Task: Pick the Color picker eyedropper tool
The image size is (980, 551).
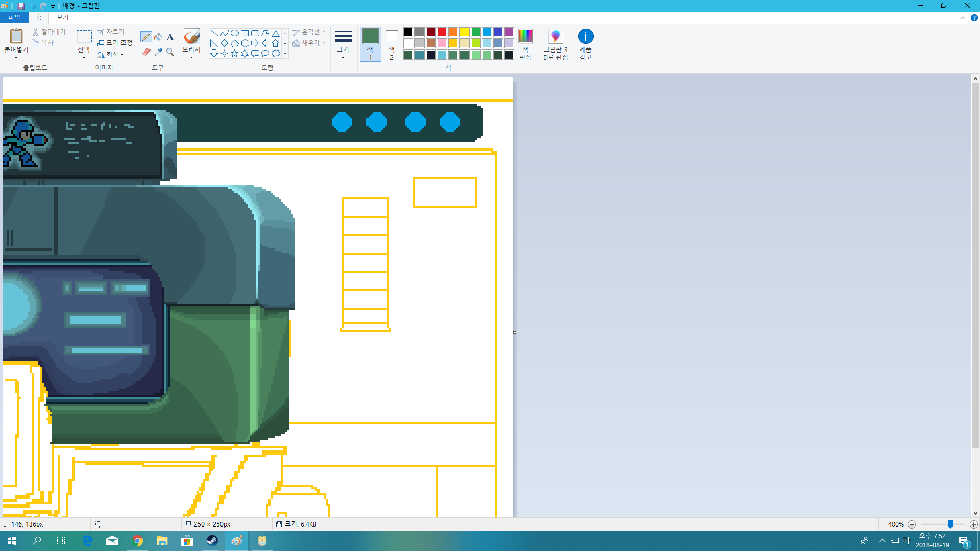Action: [158, 52]
